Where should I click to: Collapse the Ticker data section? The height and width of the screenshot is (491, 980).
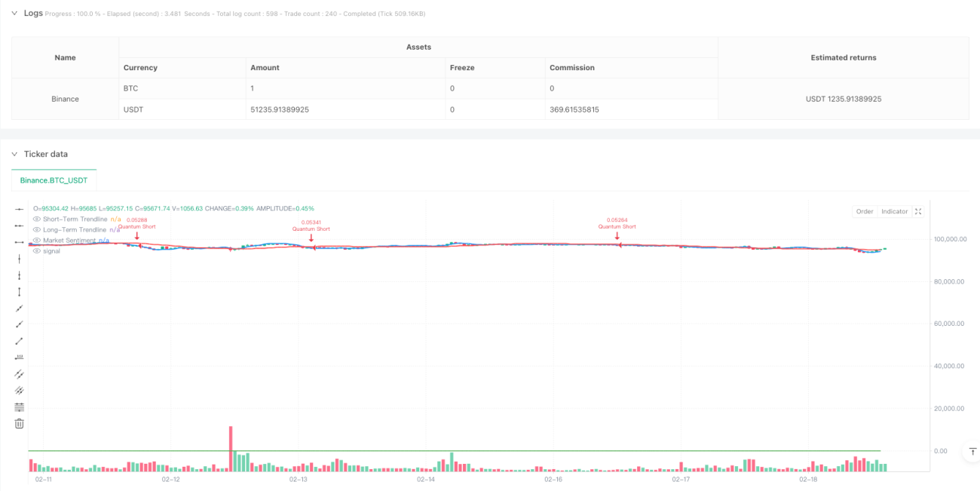[x=14, y=154]
